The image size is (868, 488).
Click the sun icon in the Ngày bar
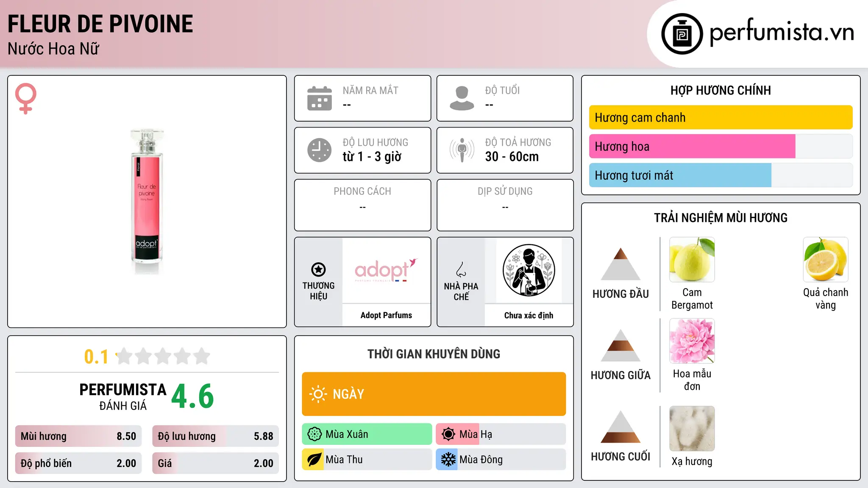click(x=318, y=394)
